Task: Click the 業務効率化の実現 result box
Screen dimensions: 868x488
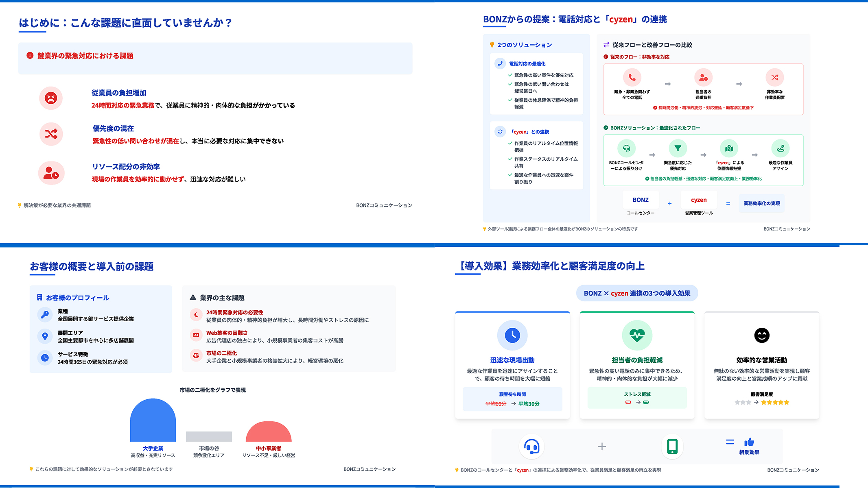Action: (761, 203)
